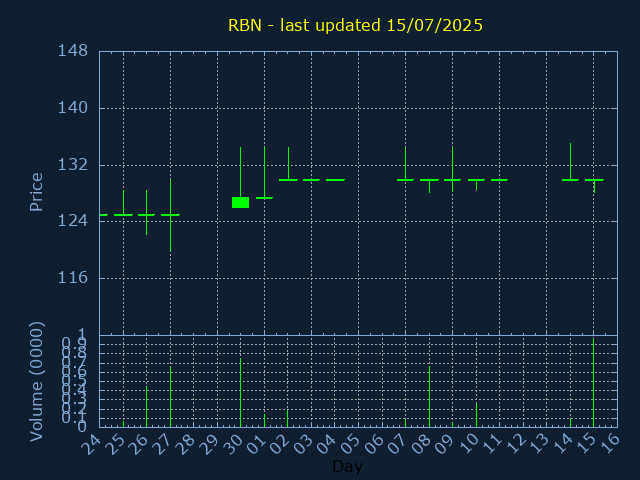Click the day 25 price candlestick
Screen dimensions: 640x480
click(123, 203)
